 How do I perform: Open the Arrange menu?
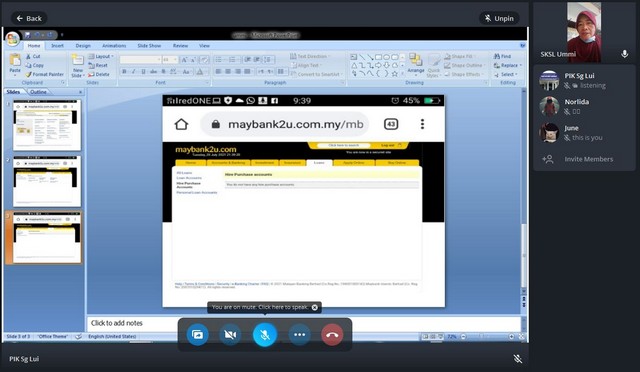click(x=416, y=65)
